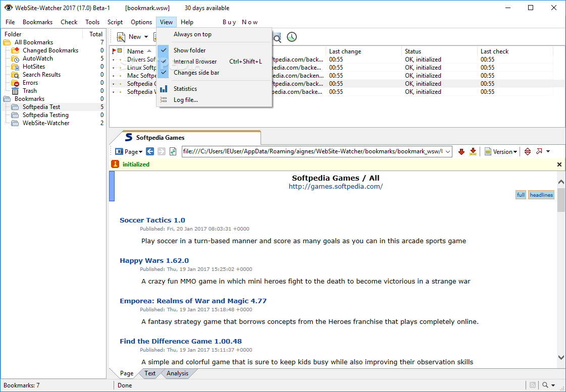This screenshot has height=392, width=566.
Task: Click red arrow with yellow bar icon
Action: click(x=473, y=152)
